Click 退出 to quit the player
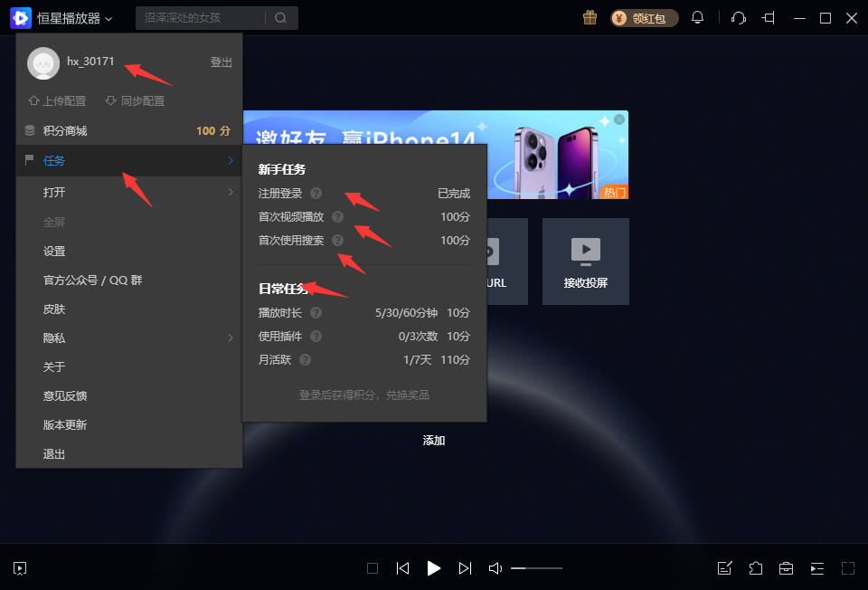This screenshot has width=868, height=590. point(54,454)
